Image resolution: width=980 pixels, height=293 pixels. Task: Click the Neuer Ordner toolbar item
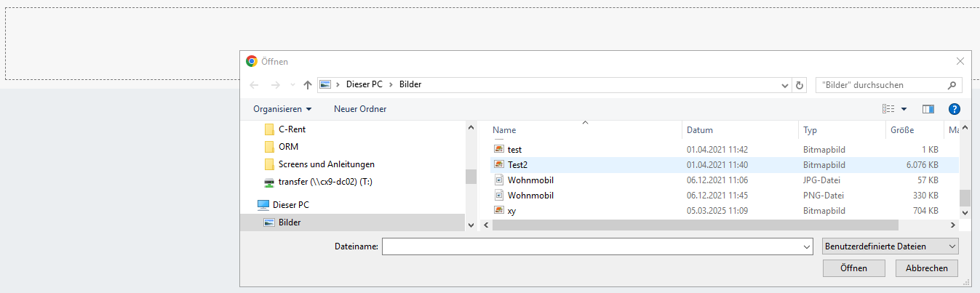point(360,109)
